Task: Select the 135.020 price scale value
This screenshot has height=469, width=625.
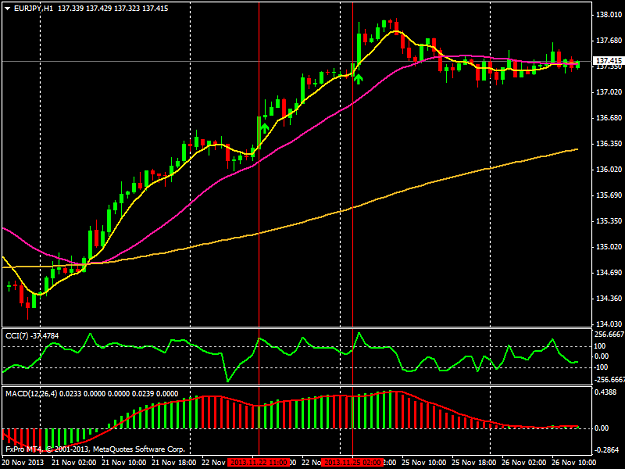Action: 609,247
